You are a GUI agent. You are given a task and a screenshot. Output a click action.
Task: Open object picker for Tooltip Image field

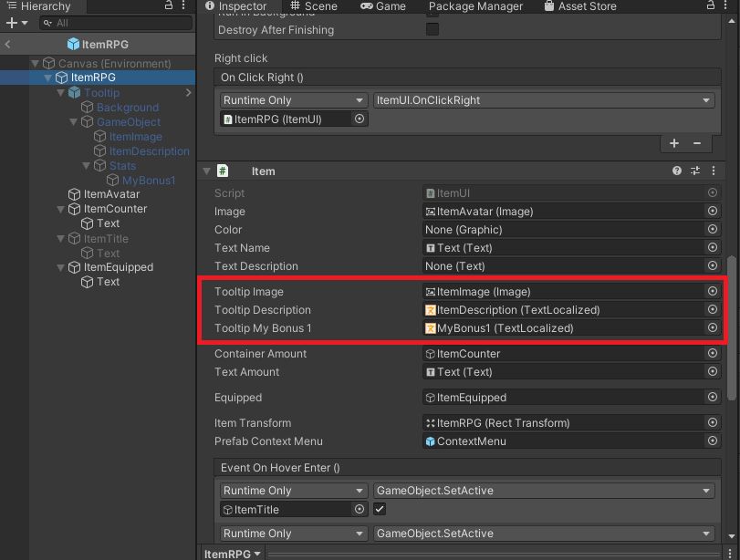(x=713, y=291)
